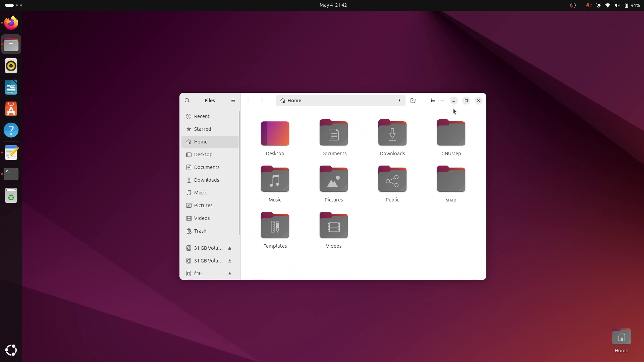This screenshot has height=362, width=644.
Task: Select Music in the sidebar
Action: [x=210, y=193]
